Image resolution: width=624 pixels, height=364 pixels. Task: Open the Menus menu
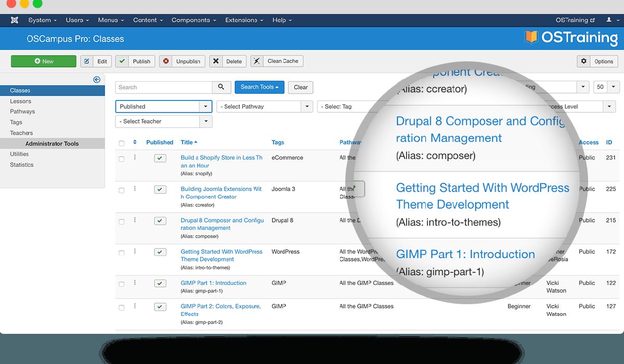[111, 20]
